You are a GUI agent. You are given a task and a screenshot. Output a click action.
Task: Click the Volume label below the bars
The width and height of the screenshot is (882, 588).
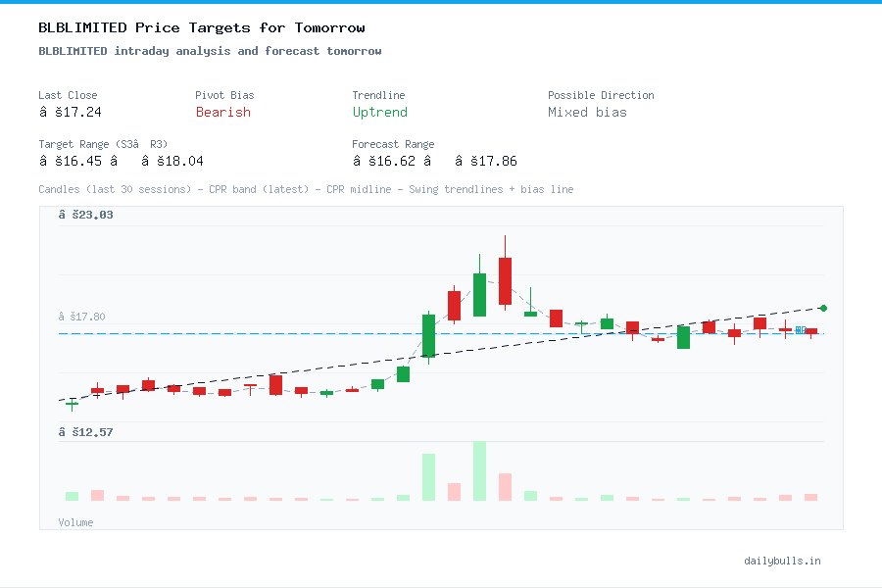(x=75, y=522)
